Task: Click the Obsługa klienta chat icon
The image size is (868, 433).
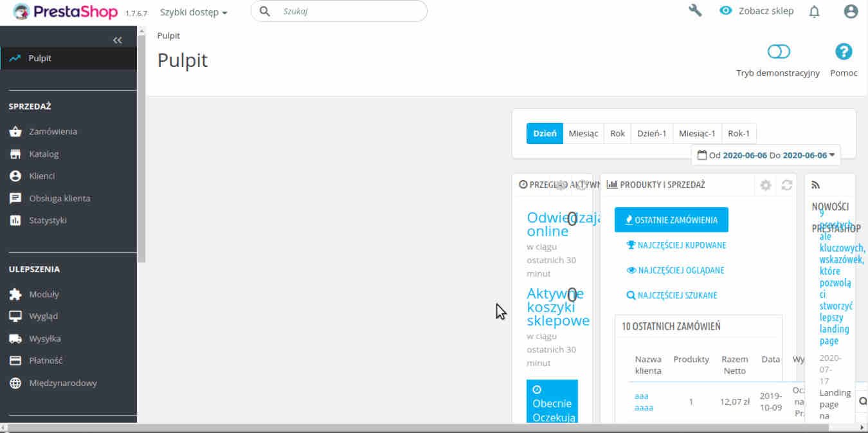Action: [x=15, y=199]
